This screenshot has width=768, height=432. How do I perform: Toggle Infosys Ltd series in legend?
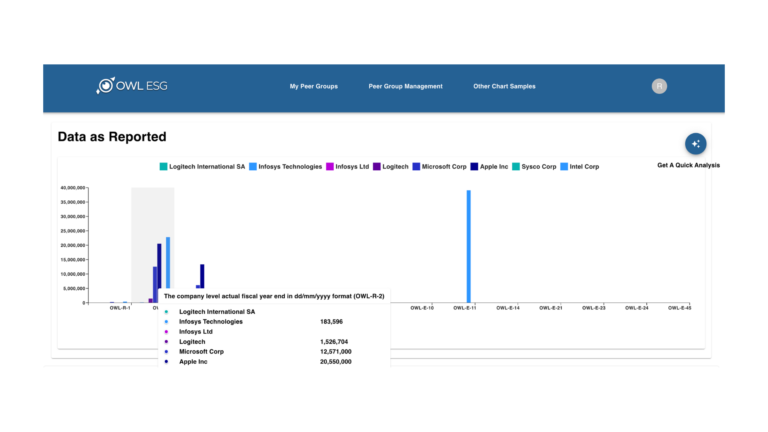click(x=330, y=166)
